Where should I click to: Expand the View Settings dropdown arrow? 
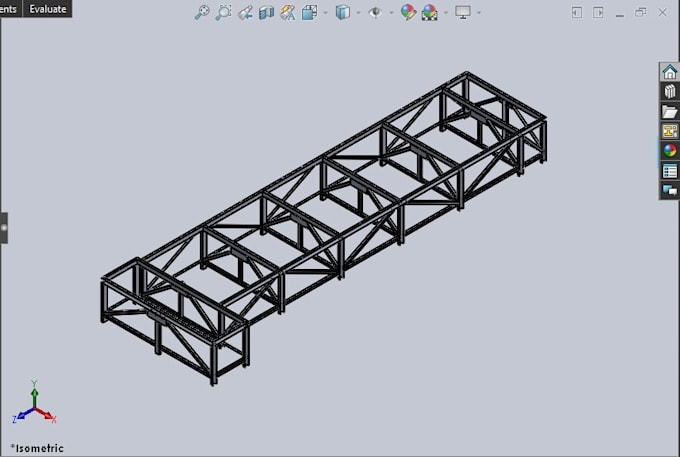pos(479,13)
